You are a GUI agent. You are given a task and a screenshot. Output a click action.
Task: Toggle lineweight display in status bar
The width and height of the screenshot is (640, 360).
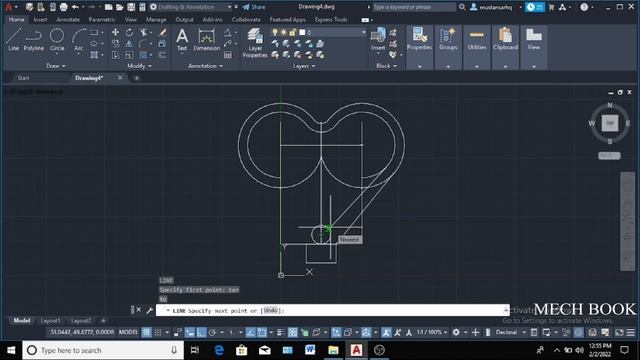tap(281, 332)
